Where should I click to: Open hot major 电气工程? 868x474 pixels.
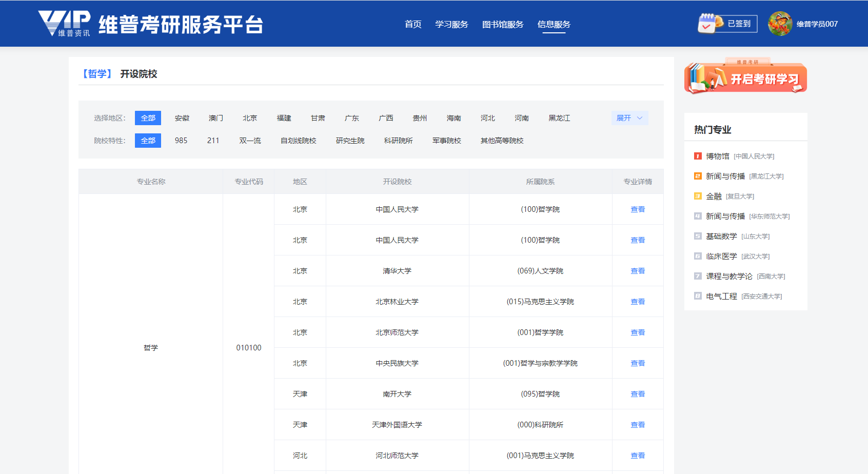(x=721, y=296)
